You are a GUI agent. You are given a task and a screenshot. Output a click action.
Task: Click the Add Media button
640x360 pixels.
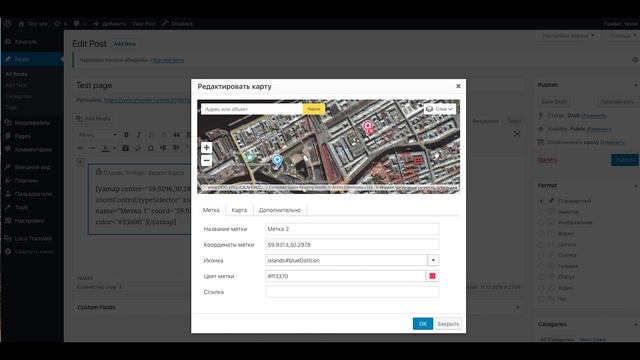click(x=93, y=118)
